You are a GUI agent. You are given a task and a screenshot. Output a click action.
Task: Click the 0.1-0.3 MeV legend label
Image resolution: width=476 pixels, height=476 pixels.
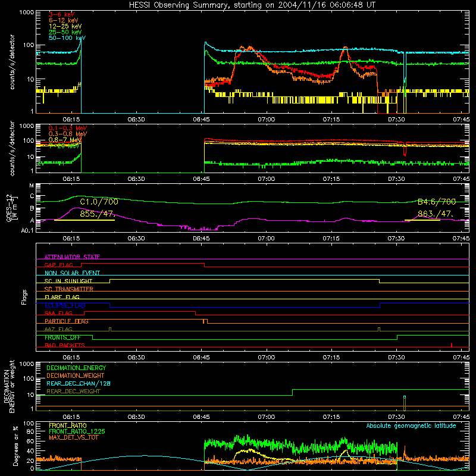68,128
